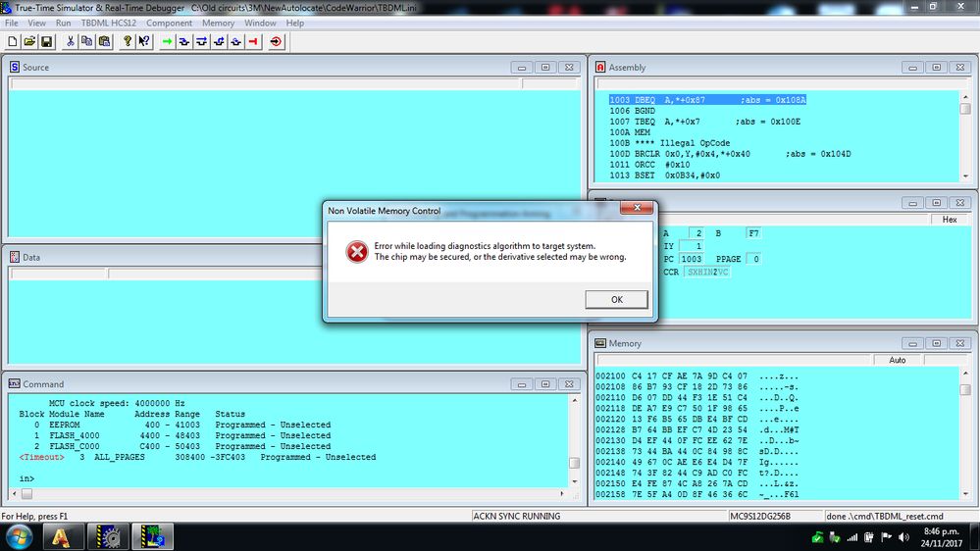This screenshot has height=551, width=980.
Task: Click the Step Out toolbar icon
Action: pos(219,42)
